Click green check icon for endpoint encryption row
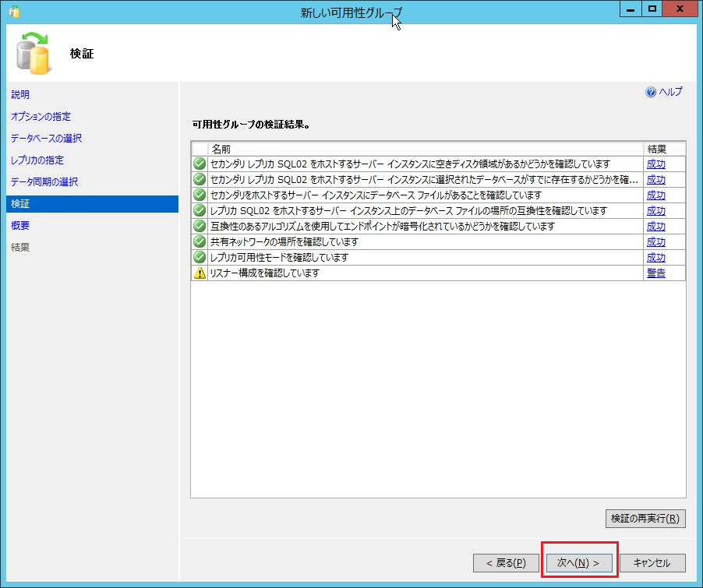Viewport: 703px width, 588px height. coord(200,227)
